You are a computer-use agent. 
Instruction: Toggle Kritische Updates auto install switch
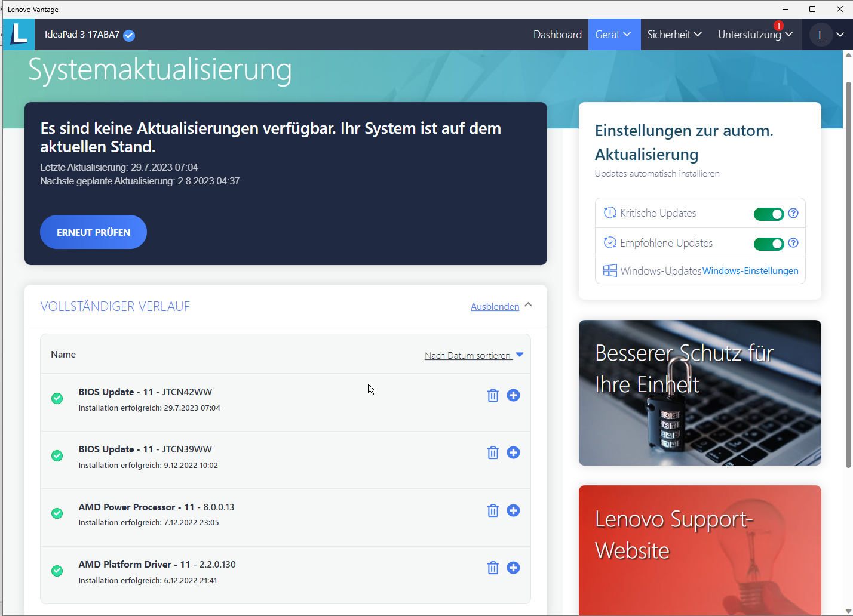[x=769, y=214]
